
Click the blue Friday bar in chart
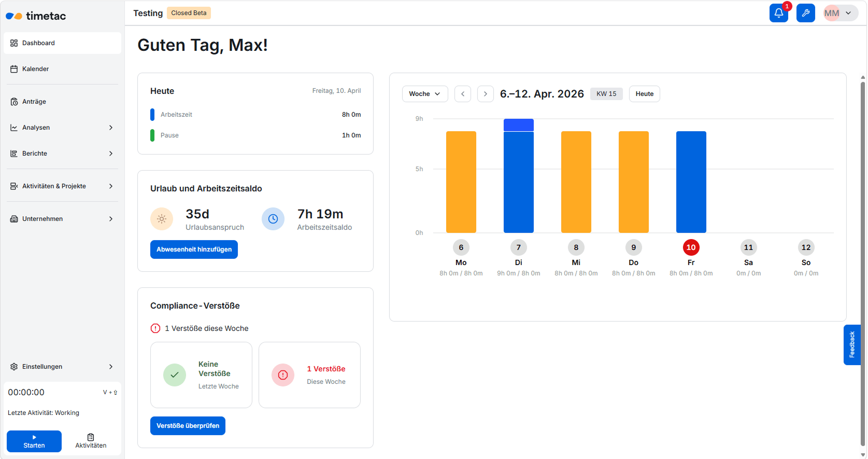click(691, 182)
